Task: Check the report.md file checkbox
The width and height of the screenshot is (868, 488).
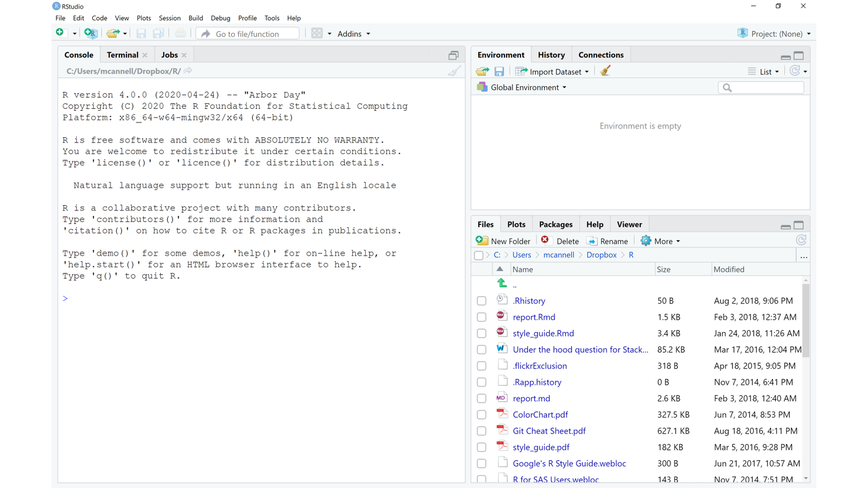Action: [481, 399]
